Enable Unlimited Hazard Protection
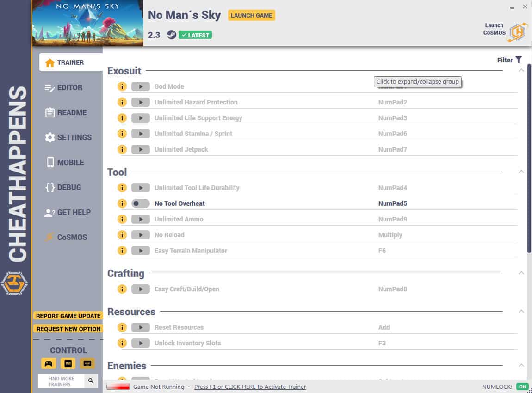Screen dimensions: 532x393 (x=141, y=102)
